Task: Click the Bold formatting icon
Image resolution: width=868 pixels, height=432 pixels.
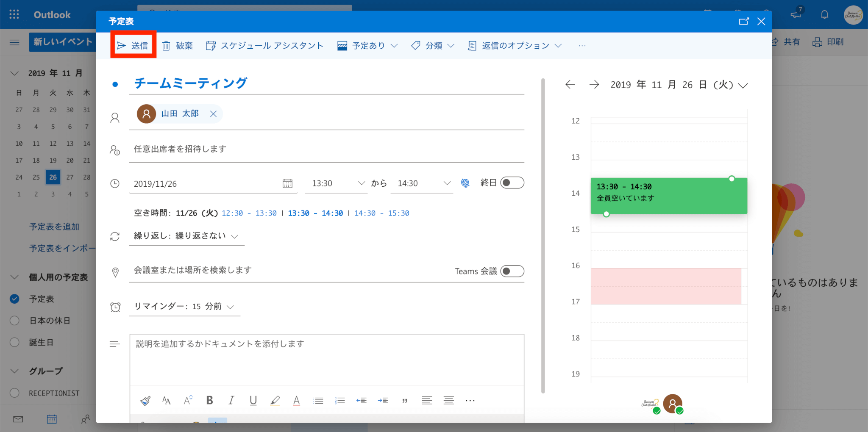Action: tap(209, 400)
